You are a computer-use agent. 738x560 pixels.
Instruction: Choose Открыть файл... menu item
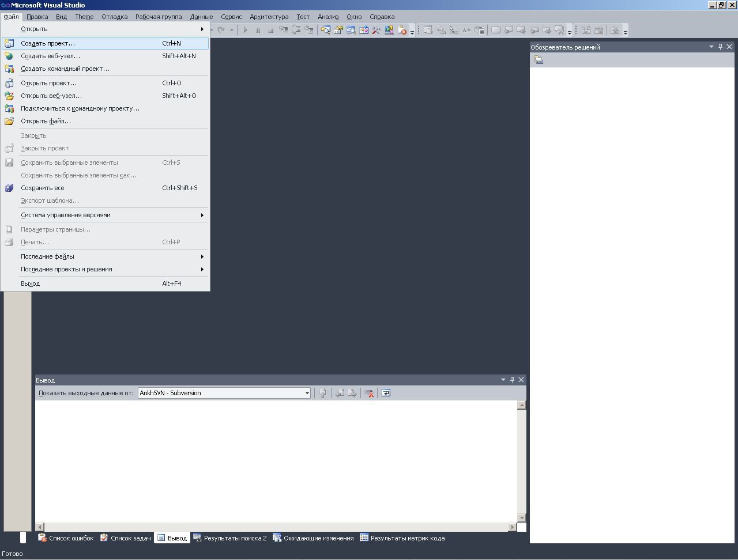click(x=106, y=121)
